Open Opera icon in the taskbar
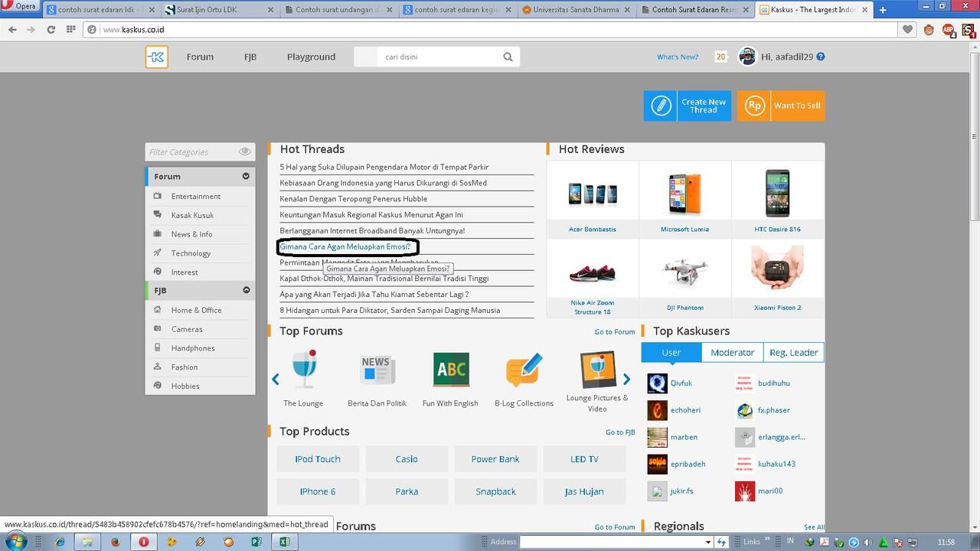The image size is (980, 551). [143, 542]
